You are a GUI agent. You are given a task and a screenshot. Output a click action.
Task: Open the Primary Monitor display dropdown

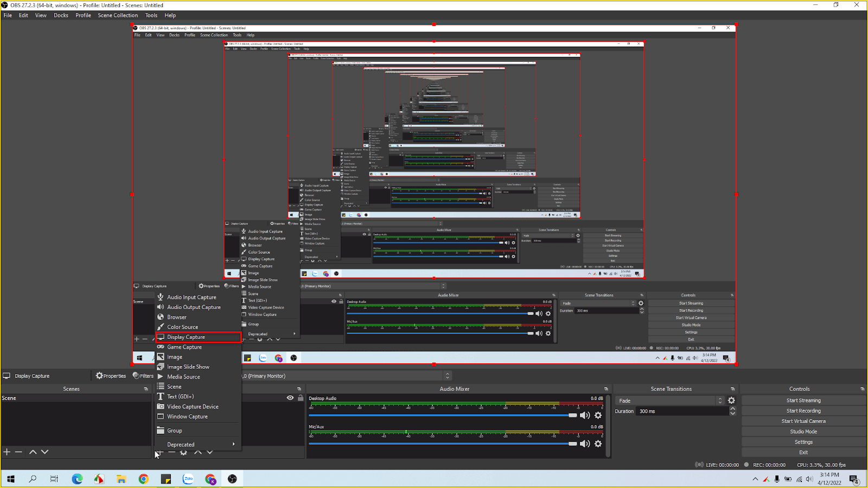[347, 376]
